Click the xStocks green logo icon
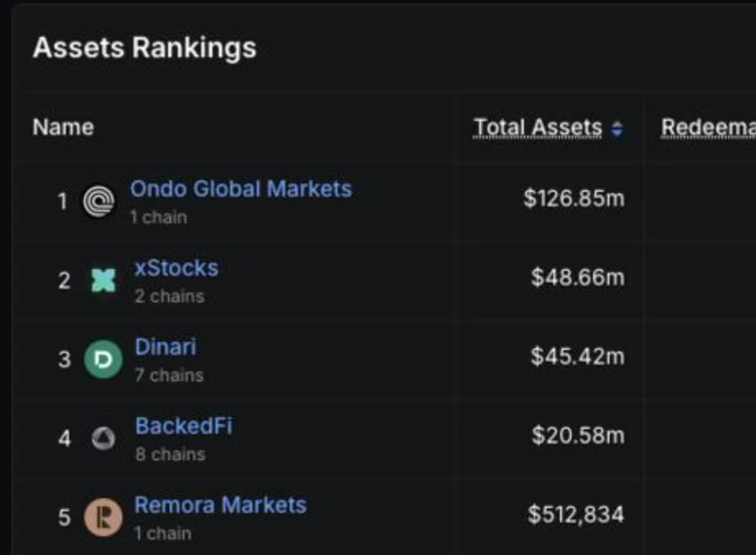The width and height of the screenshot is (756, 555). 100,278
